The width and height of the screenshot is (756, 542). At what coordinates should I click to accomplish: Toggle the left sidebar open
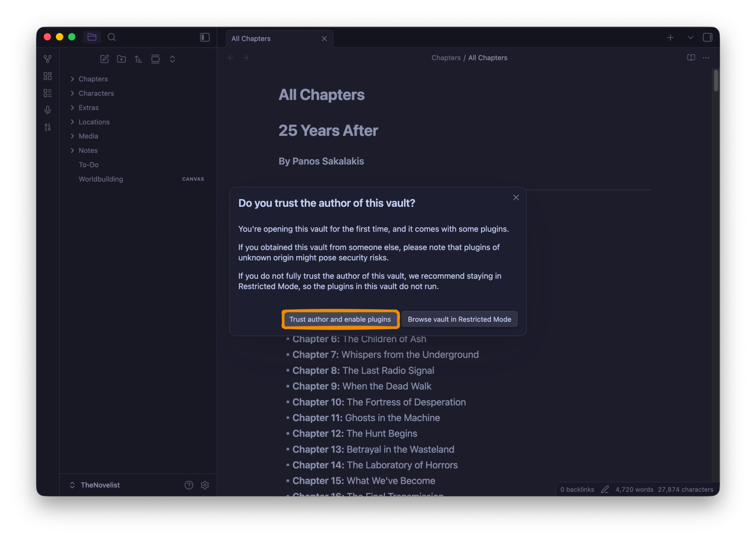click(x=205, y=37)
